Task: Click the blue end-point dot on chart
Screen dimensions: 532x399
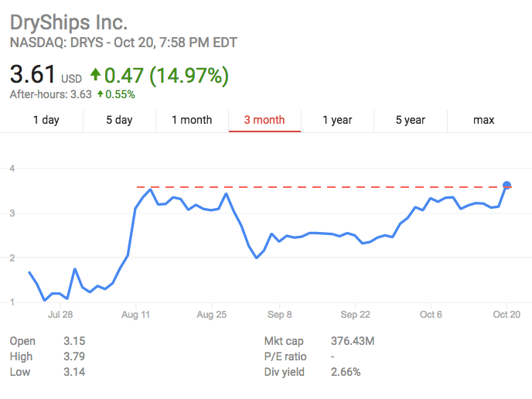Action: (507, 186)
